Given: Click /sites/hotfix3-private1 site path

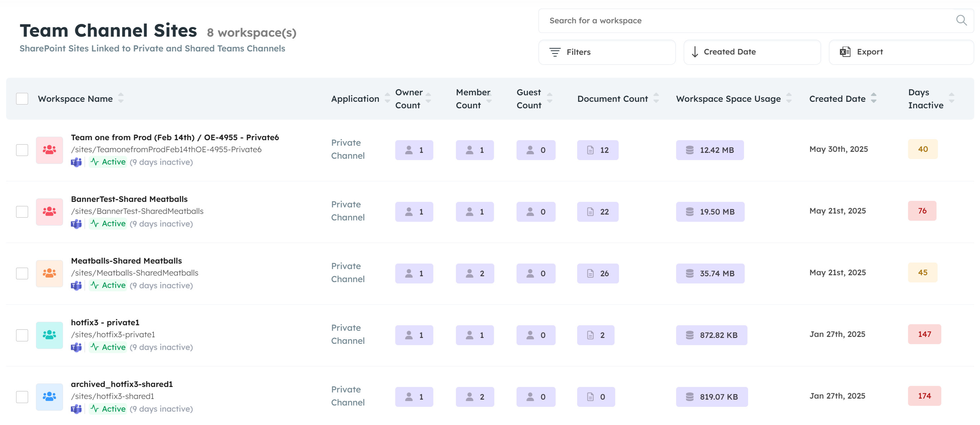Looking at the screenshot, I should 113,335.
